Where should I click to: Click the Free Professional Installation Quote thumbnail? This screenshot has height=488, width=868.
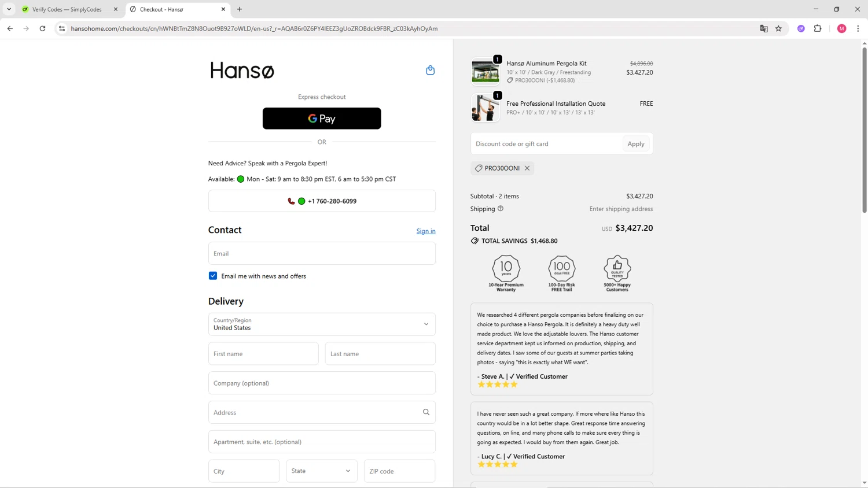[x=485, y=108]
